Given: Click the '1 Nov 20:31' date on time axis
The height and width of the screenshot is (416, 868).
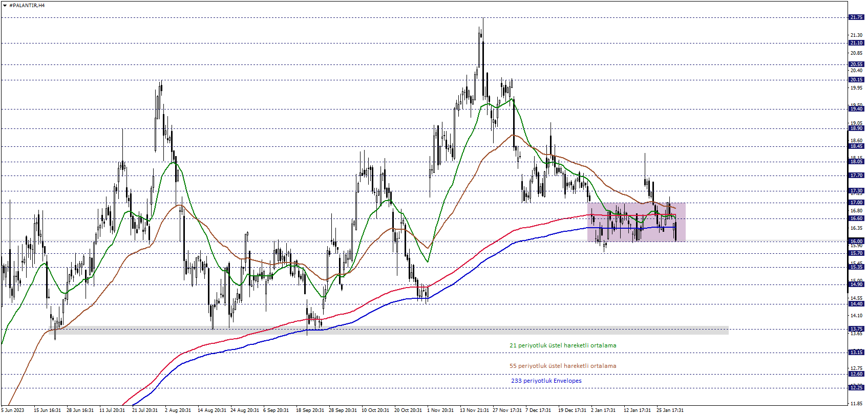Looking at the screenshot, I should coord(440,410).
